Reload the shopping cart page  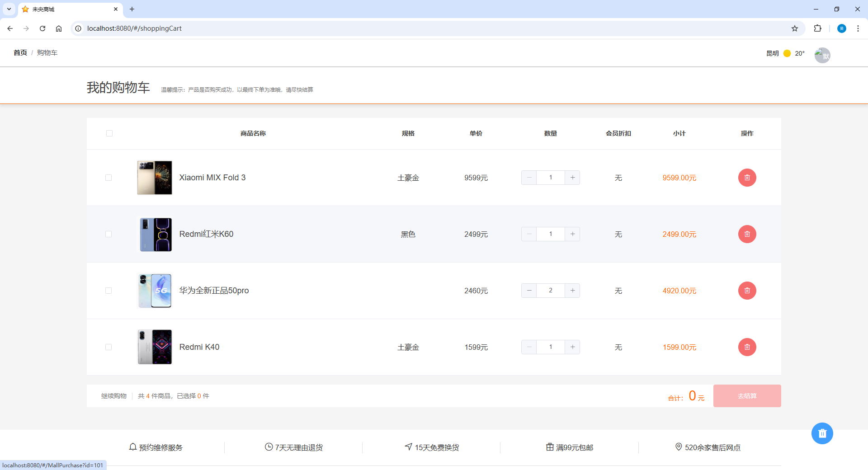42,28
